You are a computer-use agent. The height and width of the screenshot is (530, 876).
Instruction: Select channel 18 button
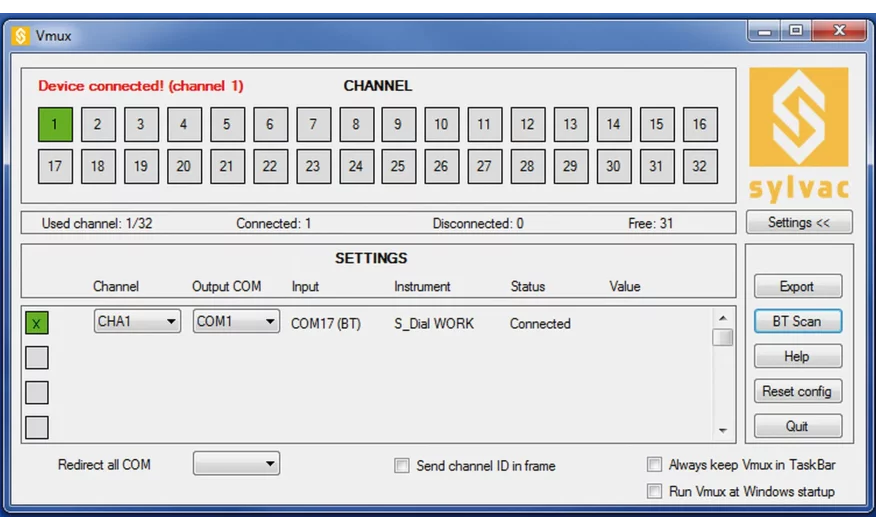coord(98,166)
